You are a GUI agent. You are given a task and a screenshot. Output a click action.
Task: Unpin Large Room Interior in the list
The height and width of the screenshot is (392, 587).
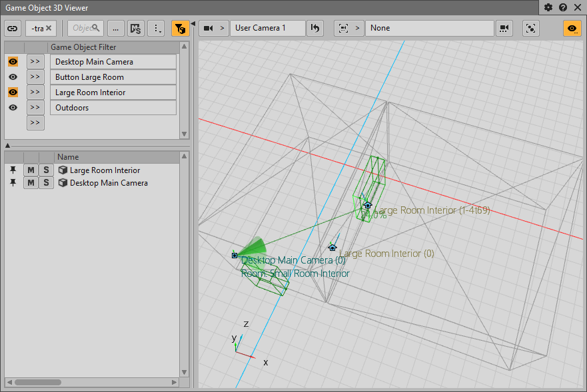pyautogui.click(x=13, y=170)
